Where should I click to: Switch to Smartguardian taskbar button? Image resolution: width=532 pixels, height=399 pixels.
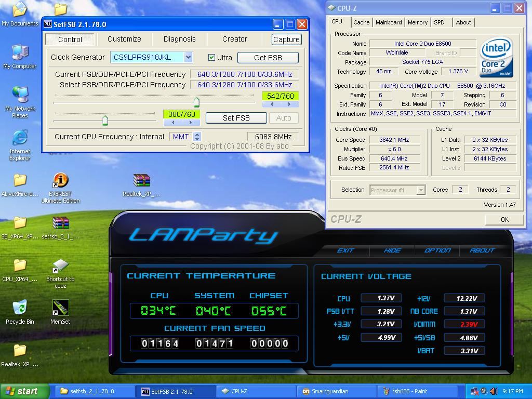click(x=337, y=391)
